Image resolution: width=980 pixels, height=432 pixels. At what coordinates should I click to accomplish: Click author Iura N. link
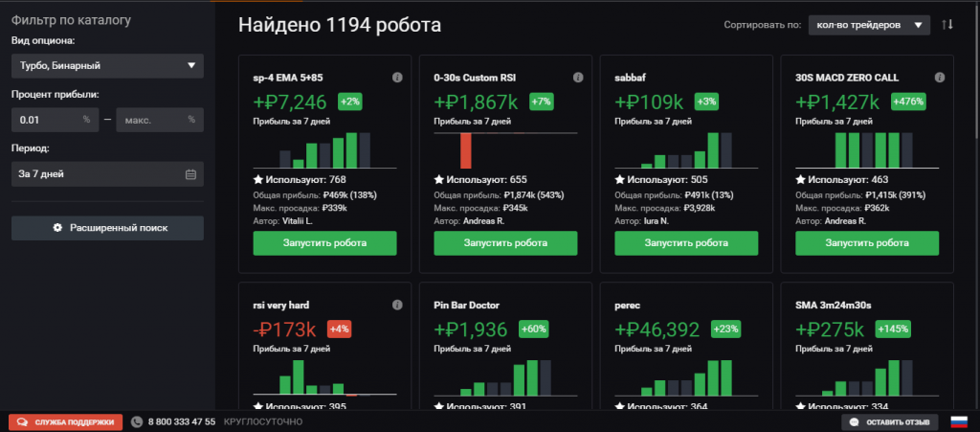click(x=657, y=221)
